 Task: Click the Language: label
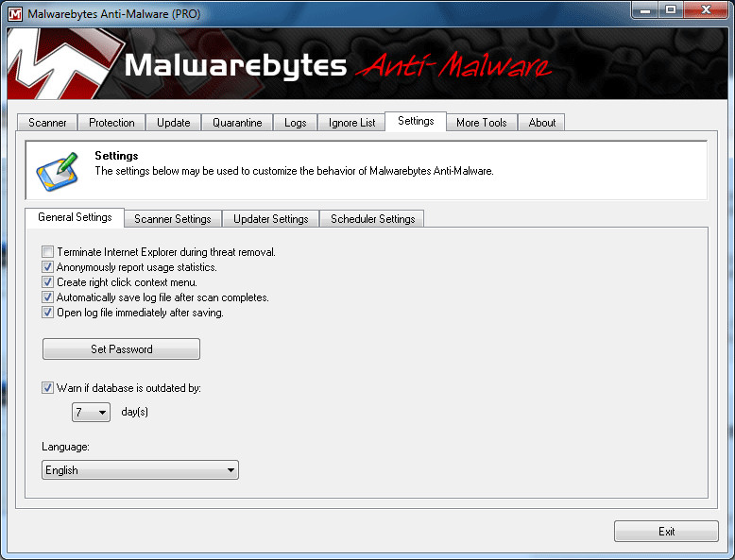point(65,447)
